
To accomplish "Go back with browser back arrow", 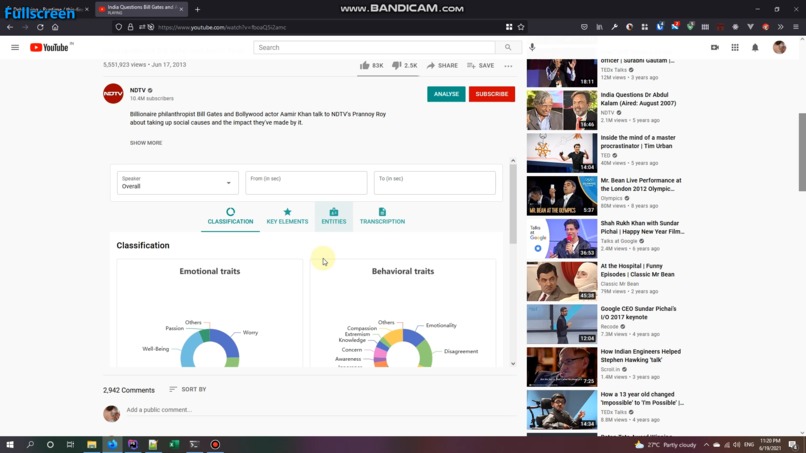I will tap(10, 27).
